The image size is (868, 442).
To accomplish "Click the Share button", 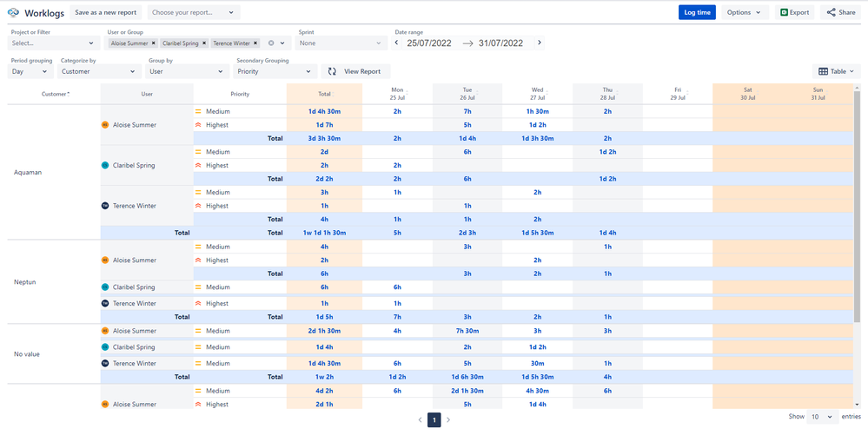I will pos(840,12).
